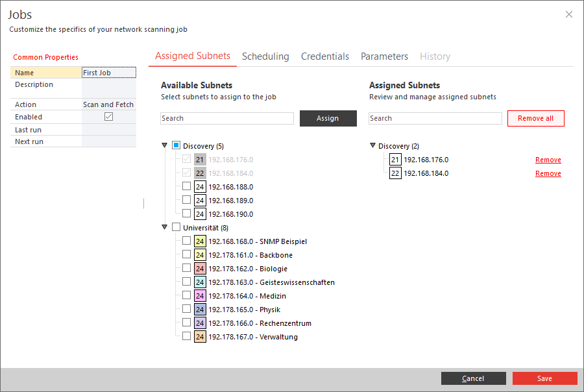The width and height of the screenshot is (584, 392).
Task: Check the box for subnet 192.168.189.0
Action: (187, 200)
